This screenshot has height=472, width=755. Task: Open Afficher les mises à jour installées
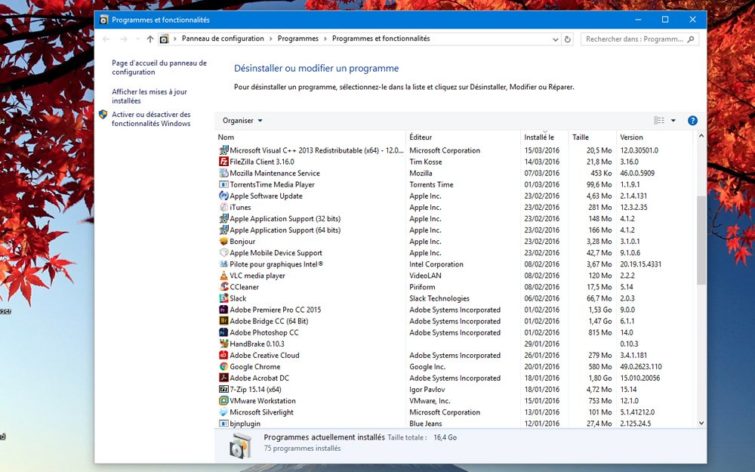pos(149,96)
